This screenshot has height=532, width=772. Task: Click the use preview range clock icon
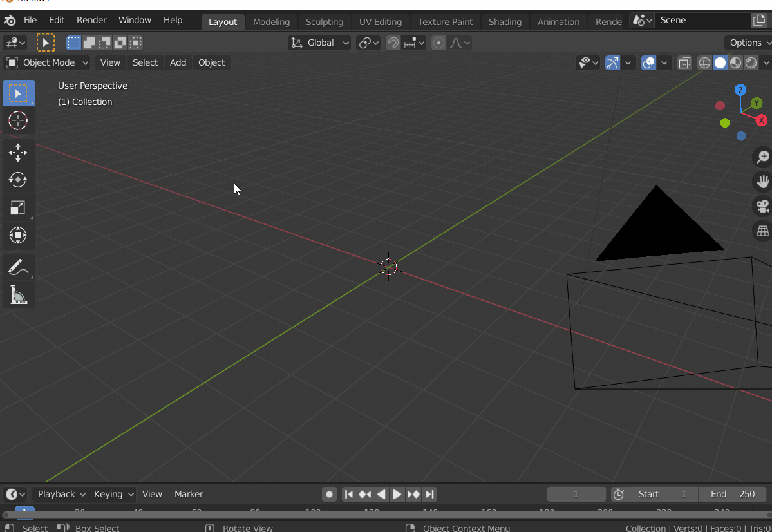[619, 494]
